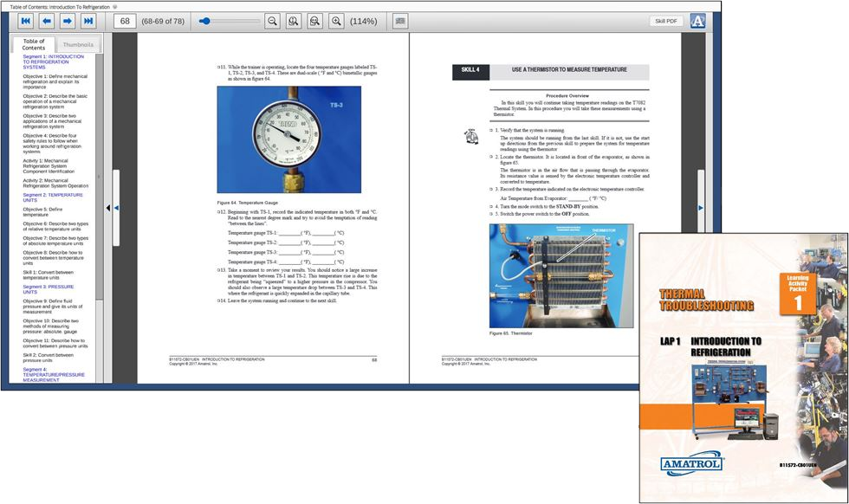This screenshot has height=504, width=849.
Task: Open Activity 1: Component Identification
Action: pos(49,166)
